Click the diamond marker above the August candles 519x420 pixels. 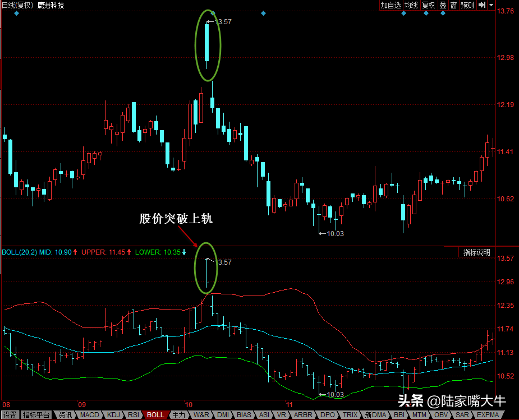[x=16, y=13]
